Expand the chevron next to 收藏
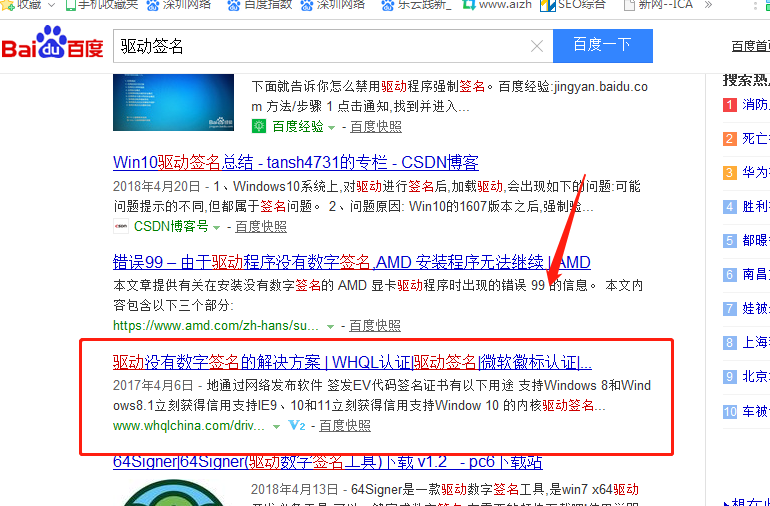Viewport: 770px width, 506px height. tap(52, 5)
